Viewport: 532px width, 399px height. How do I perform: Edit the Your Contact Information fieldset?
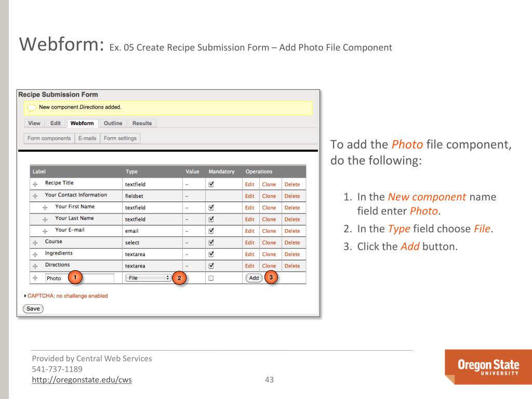point(250,196)
